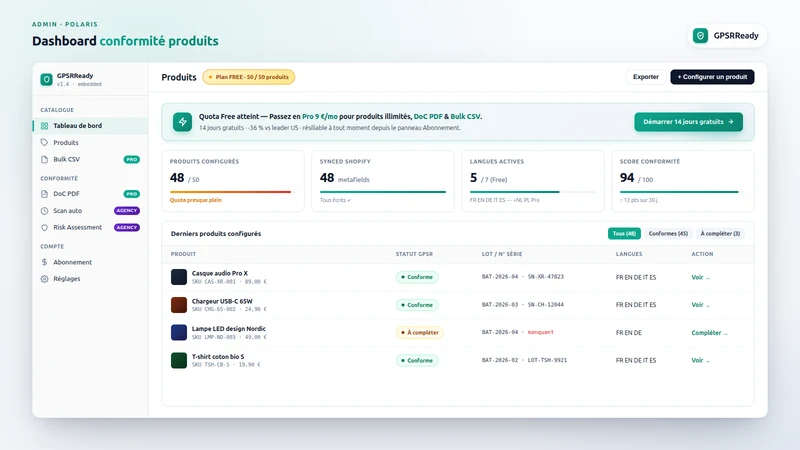Open Scan auto menu item
Image resolution: width=800 pixels, height=450 pixels.
click(90, 211)
